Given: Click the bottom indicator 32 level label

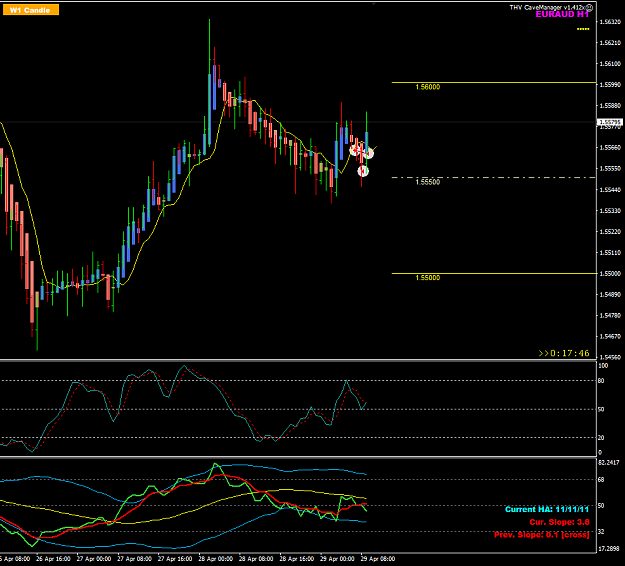Looking at the screenshot, I should [x=601, y=532].
